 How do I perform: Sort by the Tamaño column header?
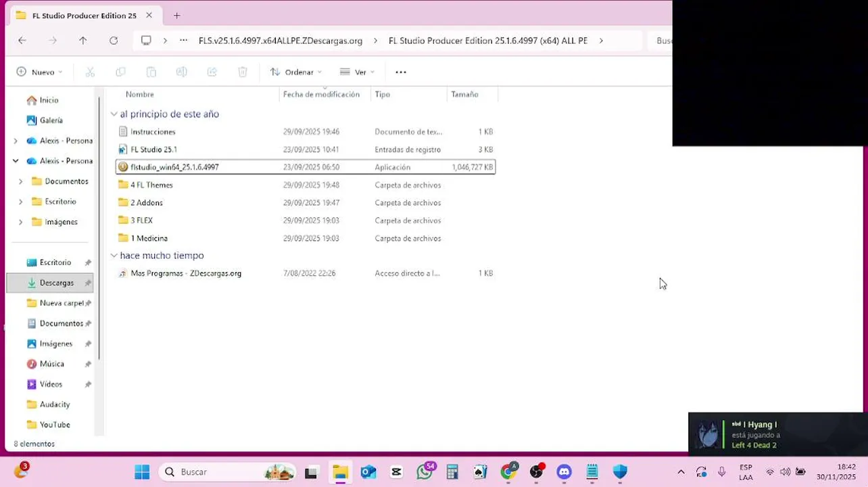click(x=464, y=94)
